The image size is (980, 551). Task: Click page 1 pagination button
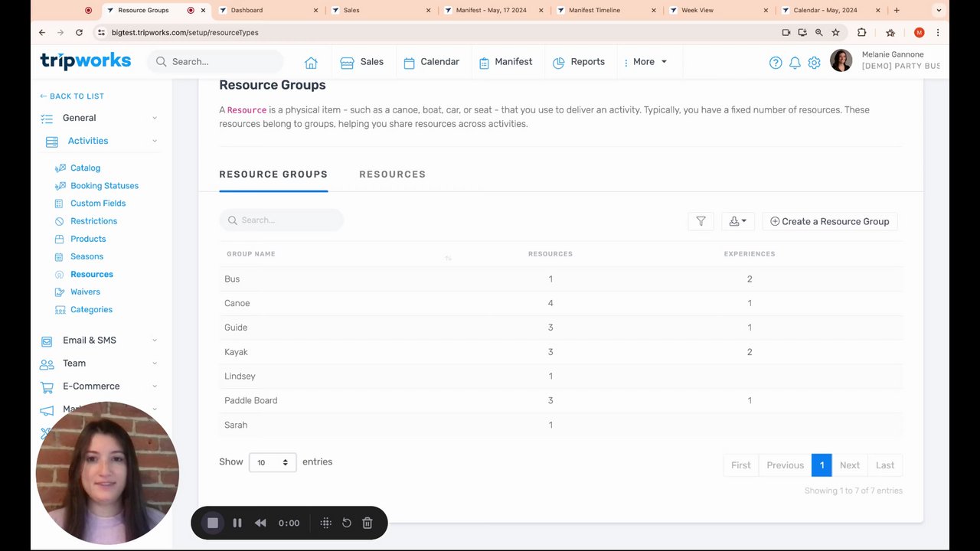pos(822,465)
